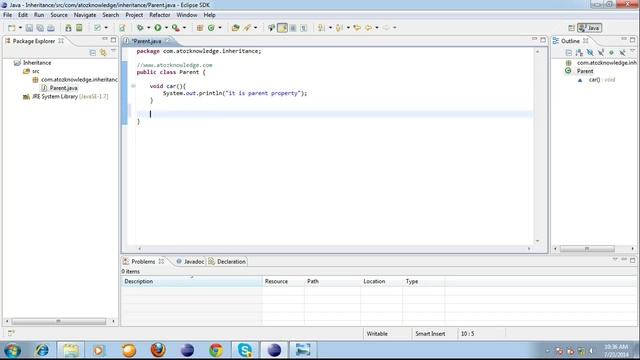Sort by the Resource column header
This screenshot has height=360, width=640.
pyautogui.click(x=283, y=281)
